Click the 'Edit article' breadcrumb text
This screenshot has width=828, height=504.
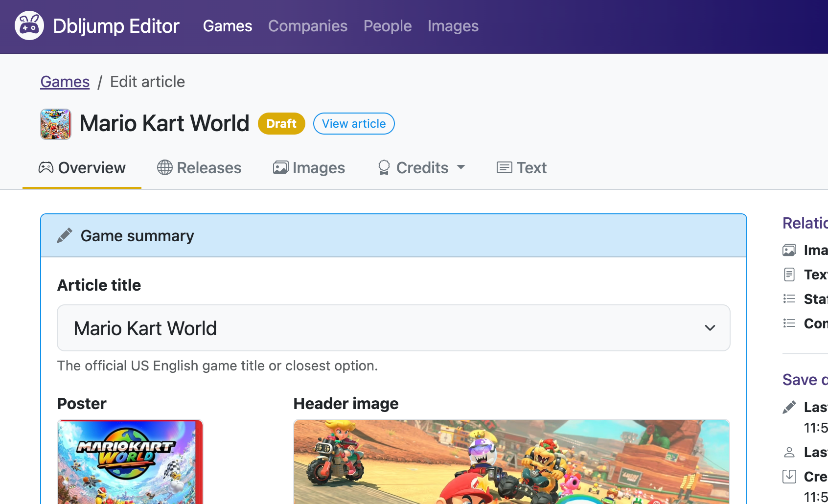[x=147, y=82]
